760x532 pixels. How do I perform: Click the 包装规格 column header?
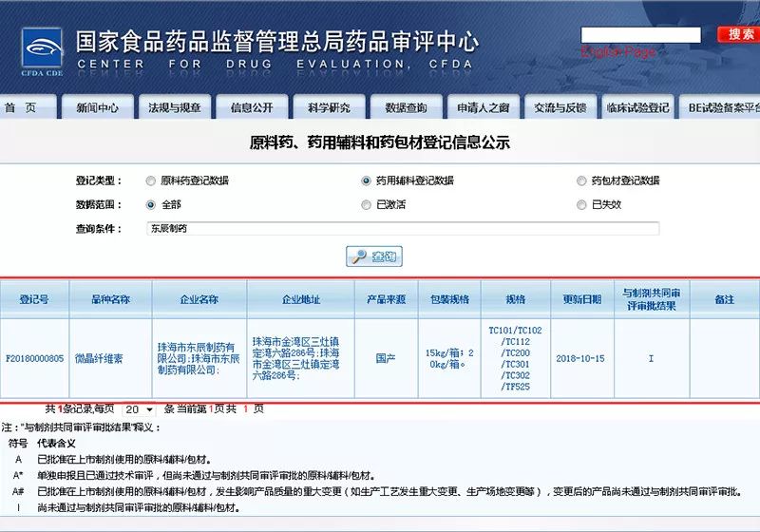click(x=449, y=299)
